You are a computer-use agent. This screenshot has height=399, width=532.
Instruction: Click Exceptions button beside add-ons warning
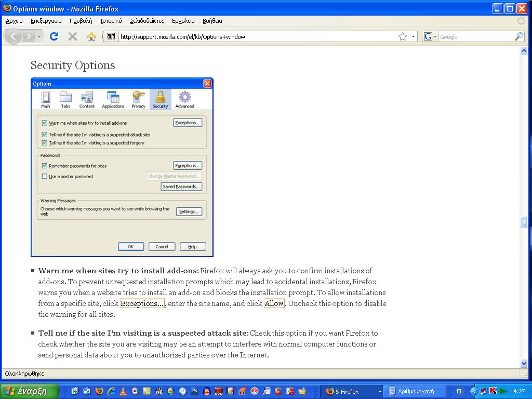coord(188,123)
